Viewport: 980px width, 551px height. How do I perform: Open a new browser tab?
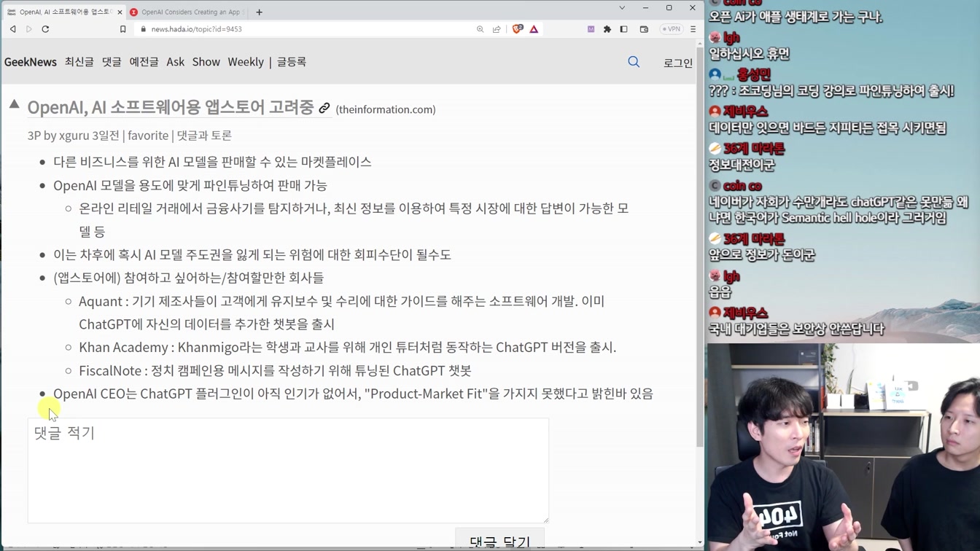[x=259, y=12]
